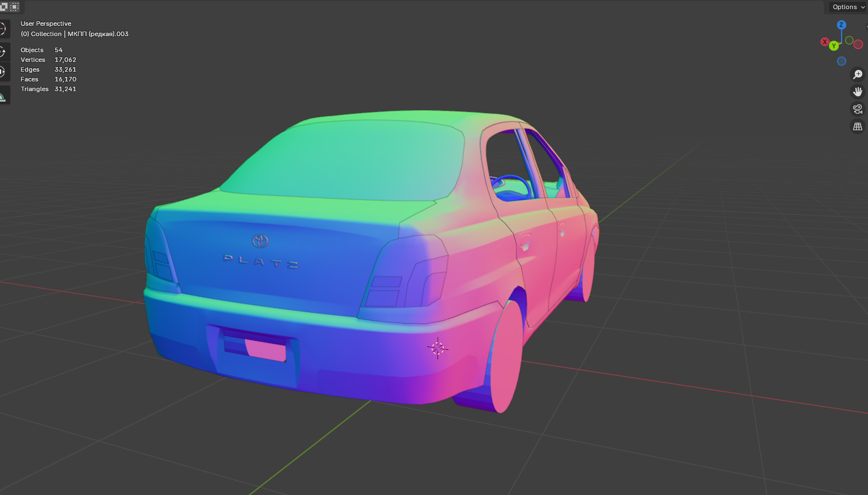Switch perspective/orthographic with the grid icon
Viewport: 868px width, 495px height.
click(858, 126)
